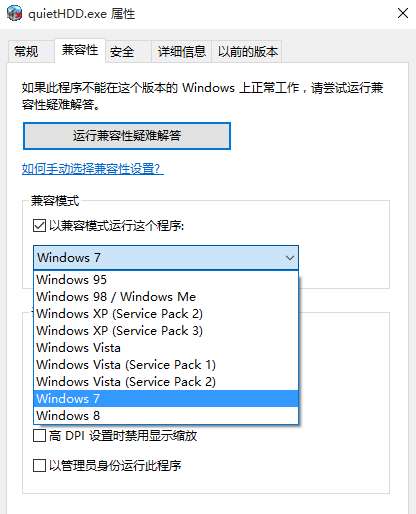Select Windows Vista (Service Pack 2)
Image resolution: width=416 pixels, height=514 pixels.
(x=166, y=382)
